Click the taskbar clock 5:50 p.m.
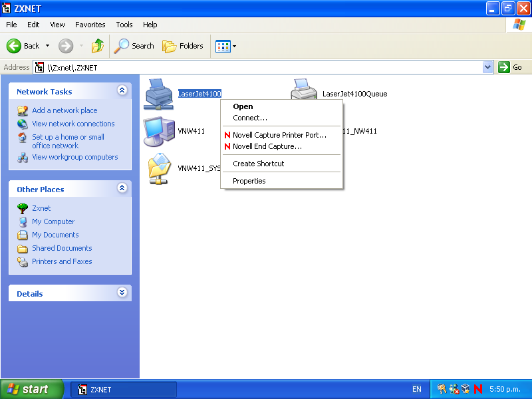Screen dimensions: 532x399 (505, 389)
